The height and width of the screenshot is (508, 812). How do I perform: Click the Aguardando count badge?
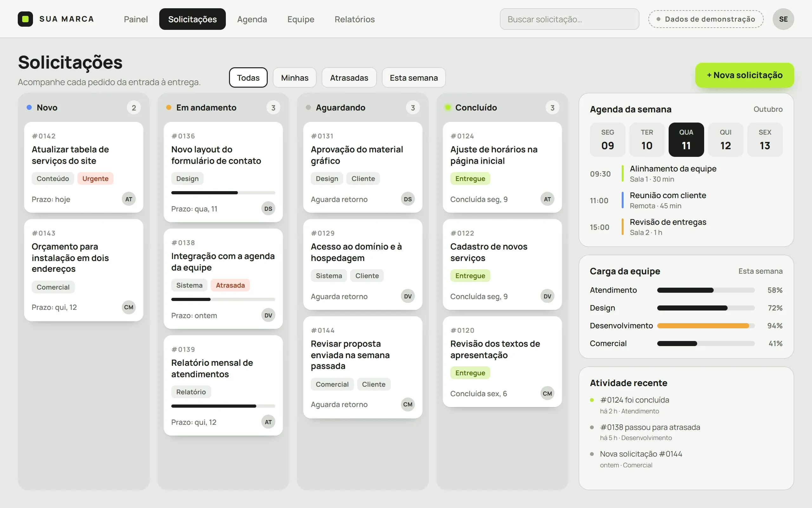pos(413,108)
